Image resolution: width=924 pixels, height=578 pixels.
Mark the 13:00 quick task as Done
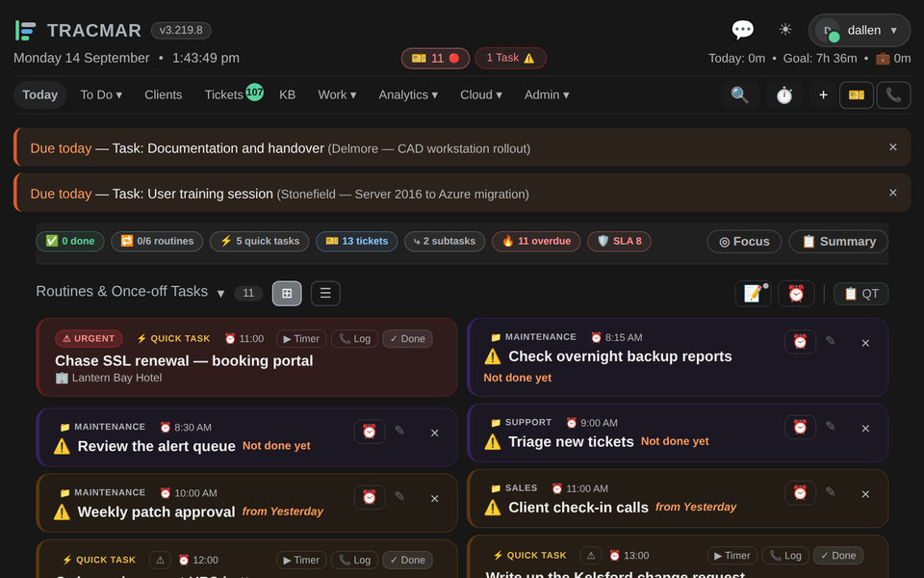pyautogui.click(x=838, y=555)
